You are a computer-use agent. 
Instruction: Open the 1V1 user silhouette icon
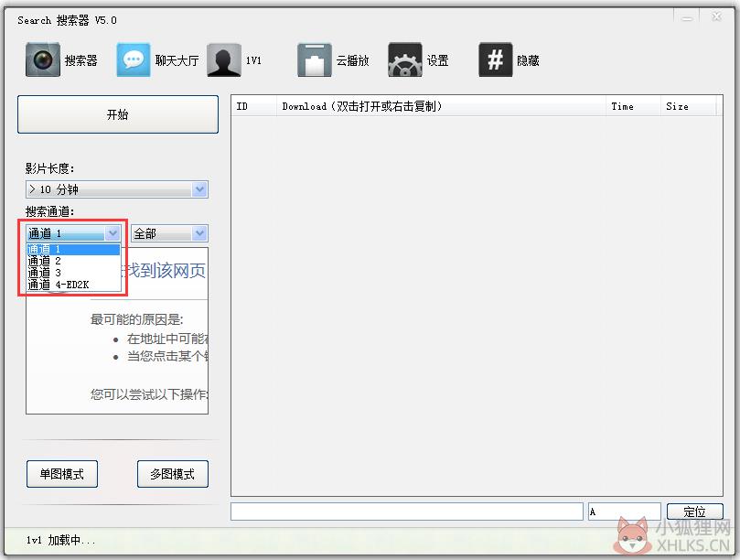coord(224,59)
